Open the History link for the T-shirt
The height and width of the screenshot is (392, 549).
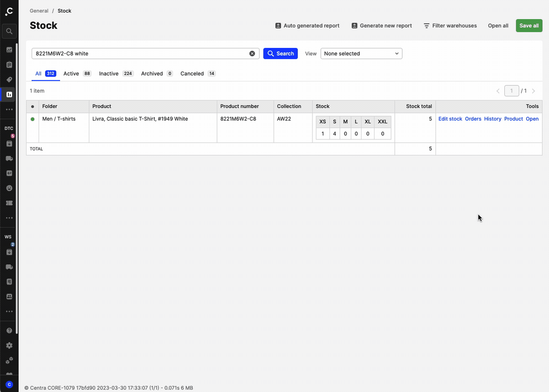[492, 119]
